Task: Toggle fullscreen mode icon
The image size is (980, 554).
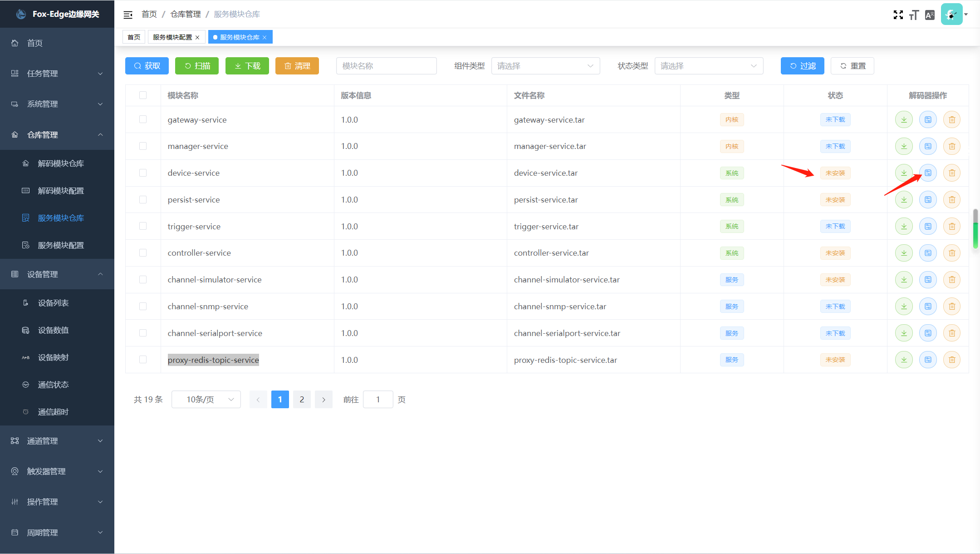Action: pos(898,15)
